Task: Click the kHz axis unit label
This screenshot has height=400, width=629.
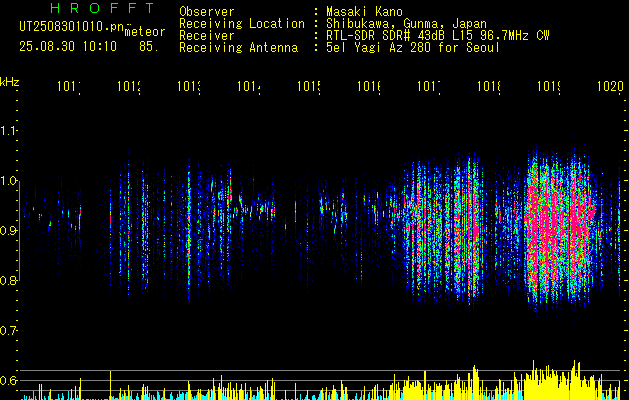Action: [x=10, y=82]
